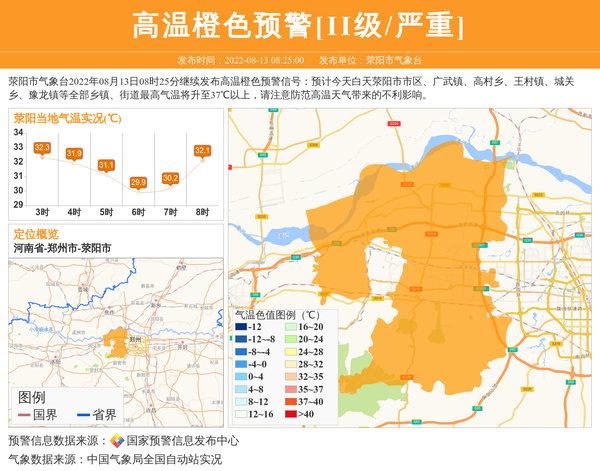Click the red 国界 line symbol in legend
600x471 pixels.
pos(23,415)
